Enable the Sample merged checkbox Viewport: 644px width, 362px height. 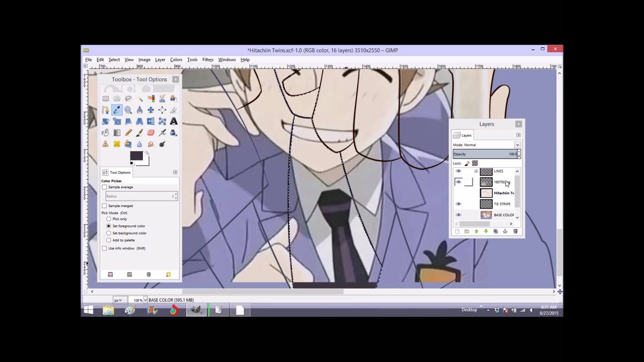pos(105,206)
